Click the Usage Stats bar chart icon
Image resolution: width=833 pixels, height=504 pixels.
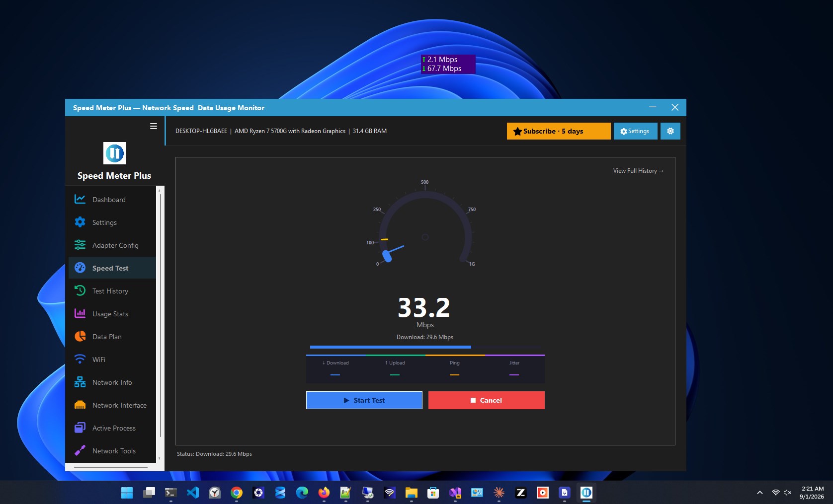coord(80,313)
